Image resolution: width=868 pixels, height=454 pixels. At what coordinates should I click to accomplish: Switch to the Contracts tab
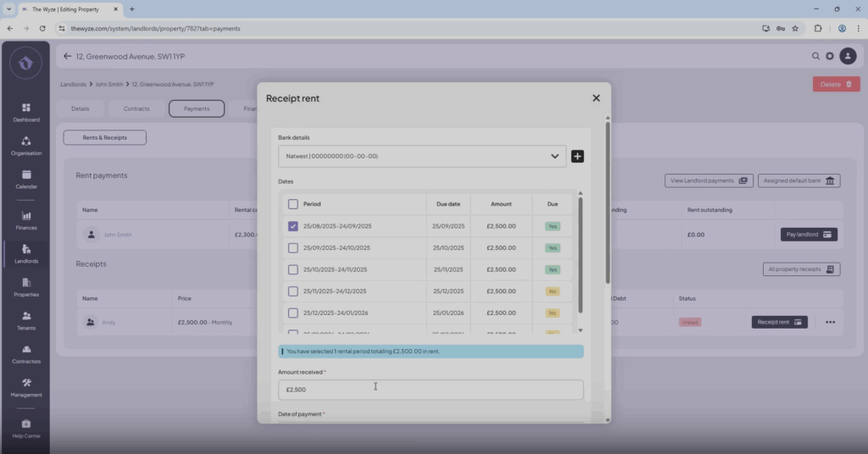coord(136,109)
